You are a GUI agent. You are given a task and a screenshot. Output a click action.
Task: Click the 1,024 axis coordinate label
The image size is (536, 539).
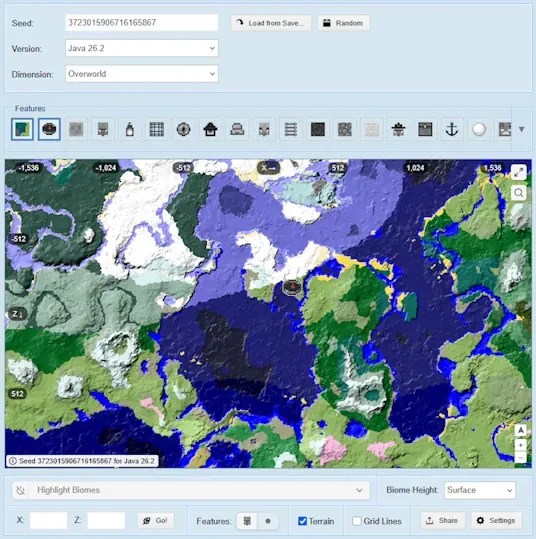(415, 168)
